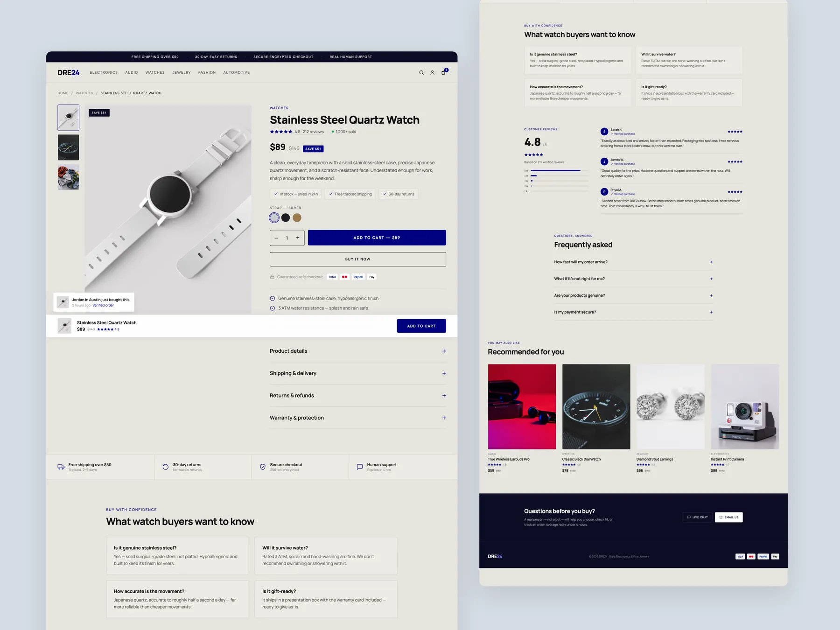This screenshot has height=630, width=840.
Task: Open Instant Print Camera product card
Action: [745, 419]
